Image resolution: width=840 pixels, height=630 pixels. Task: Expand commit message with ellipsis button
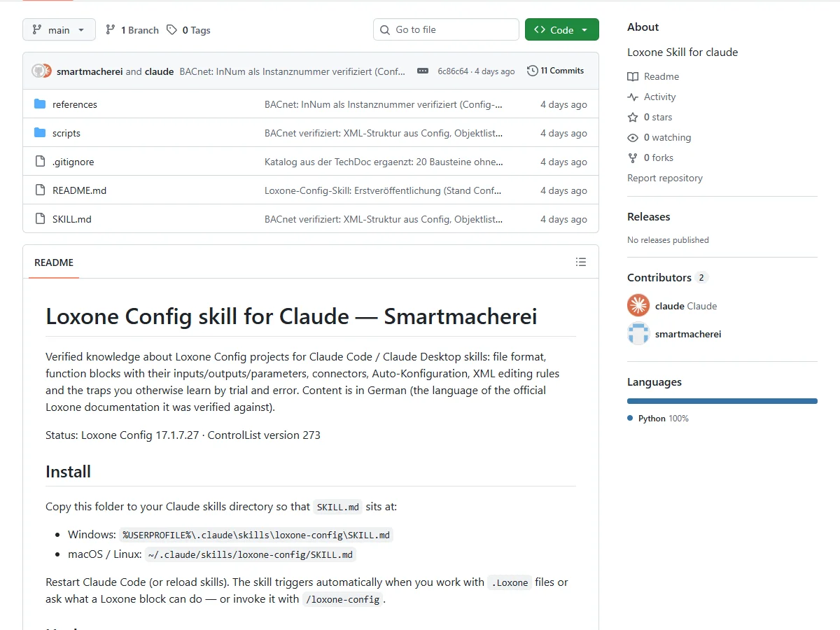422,71
